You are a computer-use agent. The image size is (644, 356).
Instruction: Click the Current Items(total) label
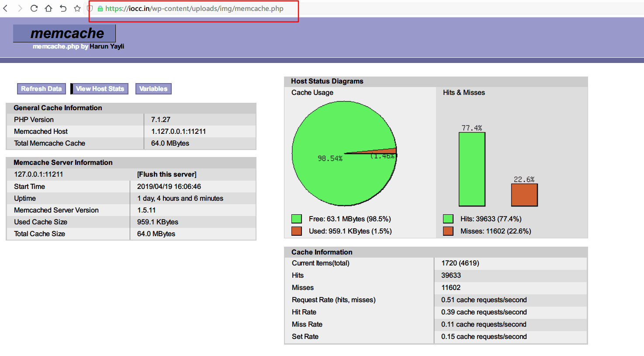(321, 263)
